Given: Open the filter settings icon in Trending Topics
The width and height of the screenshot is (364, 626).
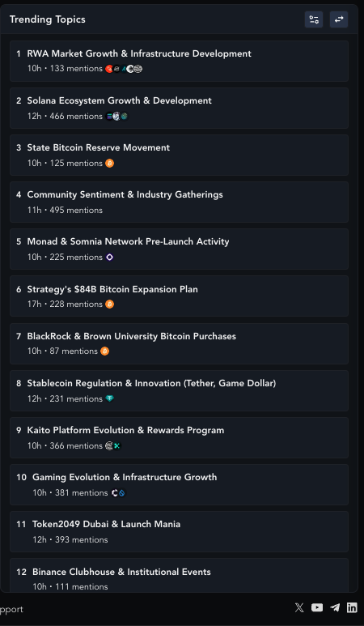Looking at the screenshot, I should tap(314, 19).
